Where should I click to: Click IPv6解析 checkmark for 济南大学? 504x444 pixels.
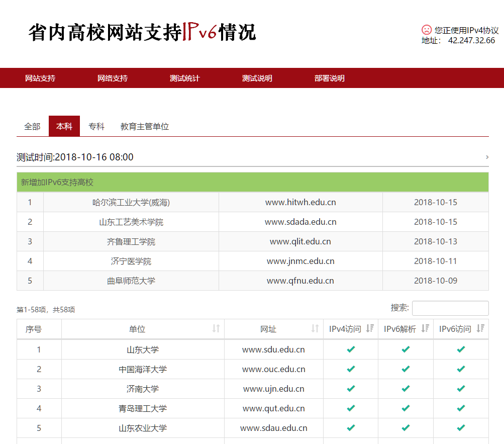(x=406, y=389)
